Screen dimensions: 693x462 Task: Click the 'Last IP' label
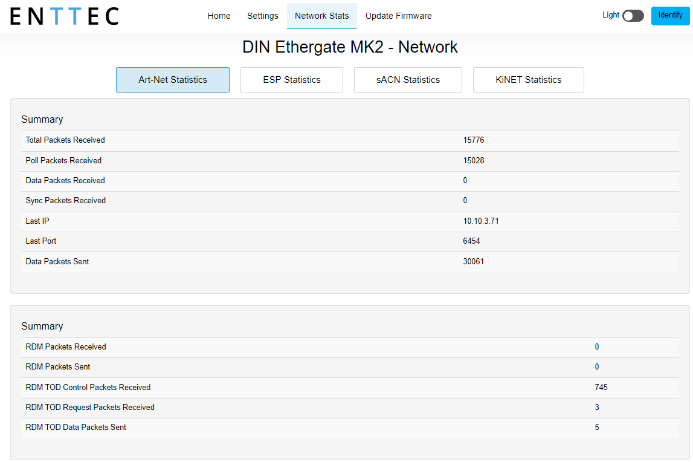pos(37,221)
